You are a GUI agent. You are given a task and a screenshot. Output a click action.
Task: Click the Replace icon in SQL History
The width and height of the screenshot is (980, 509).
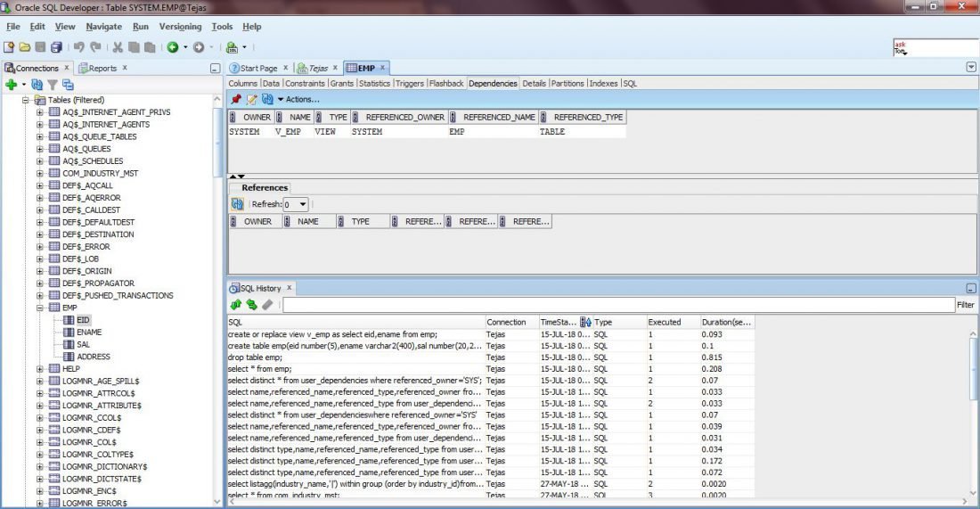click(x=252, y=305)
